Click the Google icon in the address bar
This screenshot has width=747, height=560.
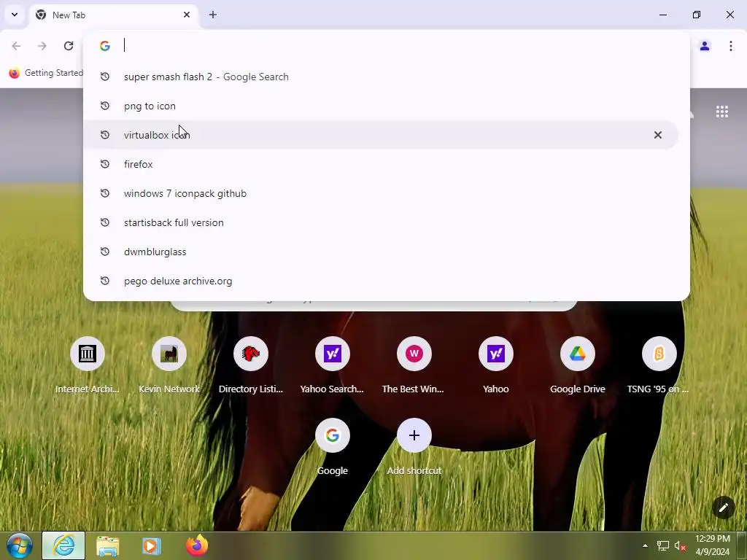[105, 46]
